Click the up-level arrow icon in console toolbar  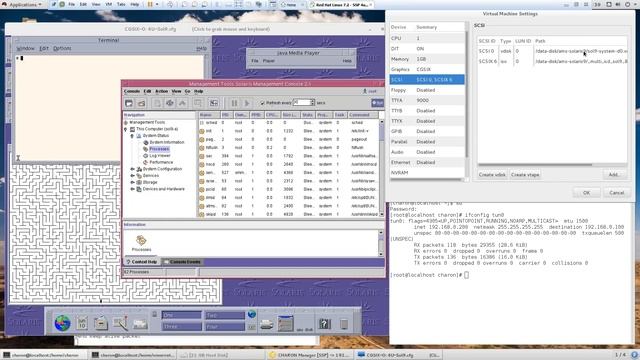click(182, 103)
